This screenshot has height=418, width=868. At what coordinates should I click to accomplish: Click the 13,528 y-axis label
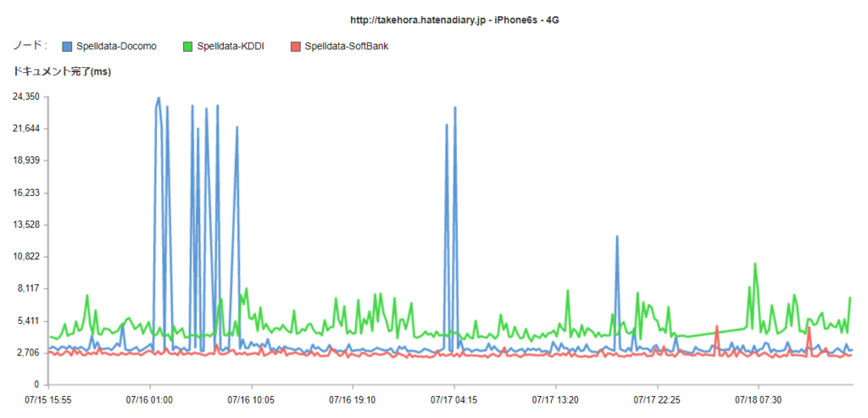pos(26,225)
